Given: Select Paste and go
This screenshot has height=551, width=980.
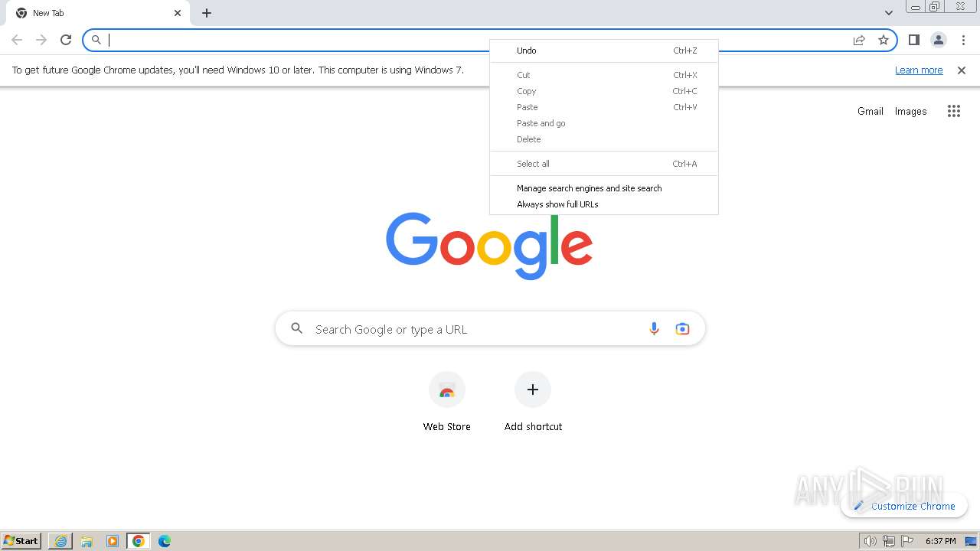Looking at the screenshot, I should point(604,123).
